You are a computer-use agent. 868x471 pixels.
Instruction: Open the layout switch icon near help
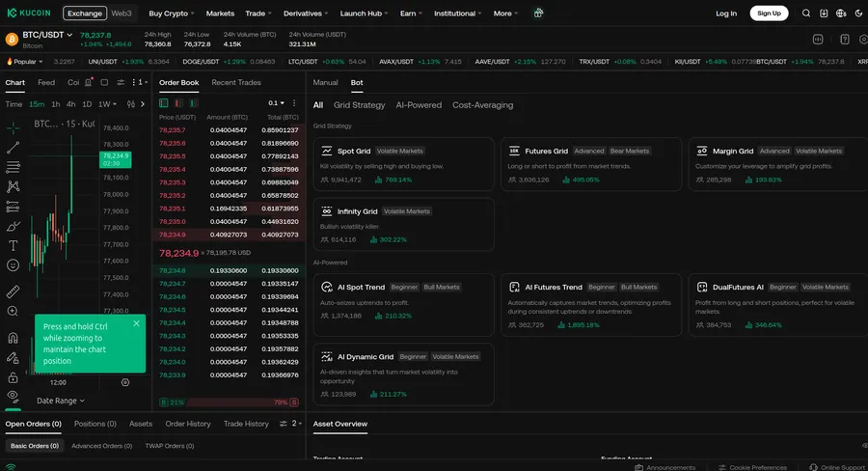click(x=818, y=40)
